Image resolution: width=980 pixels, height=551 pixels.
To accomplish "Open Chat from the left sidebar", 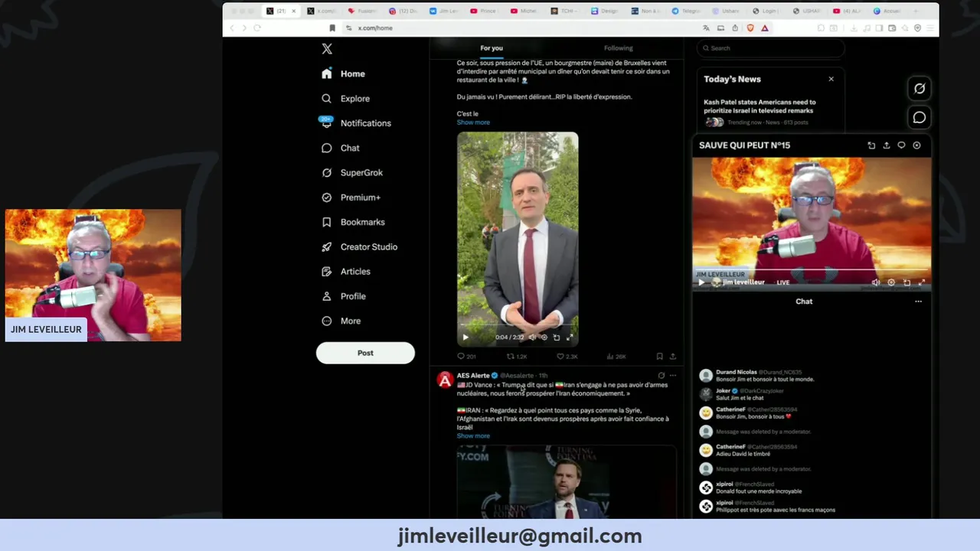I will [340, 148].
